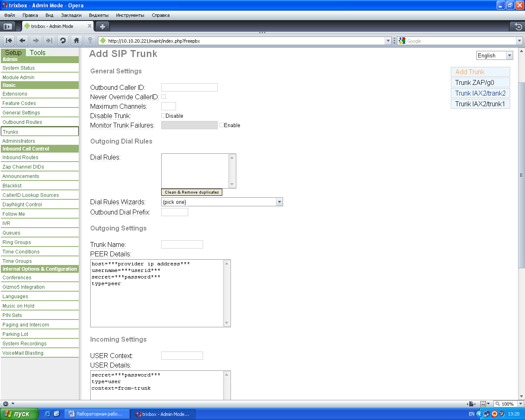Reload the current page
The image size is (525, 420).
coord(63,41)
